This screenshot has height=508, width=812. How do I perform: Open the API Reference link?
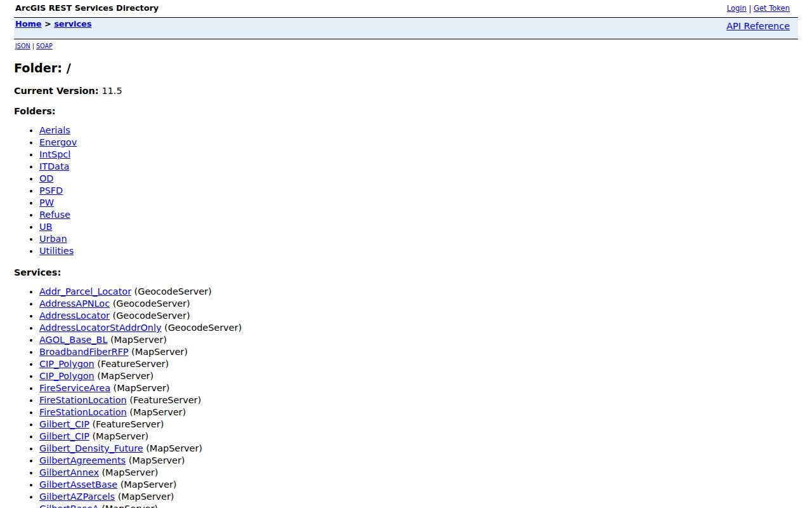758,26
